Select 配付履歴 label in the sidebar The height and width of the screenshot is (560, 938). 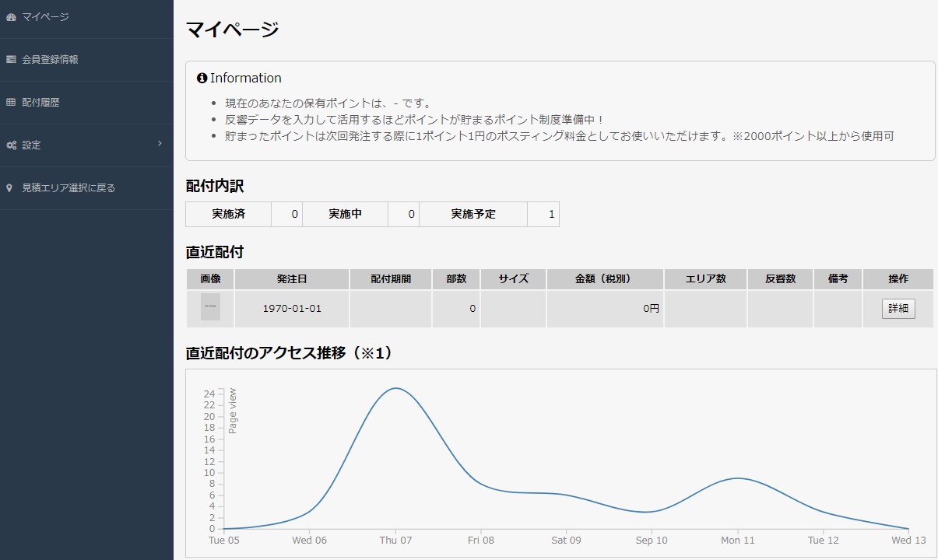[40, 103]
